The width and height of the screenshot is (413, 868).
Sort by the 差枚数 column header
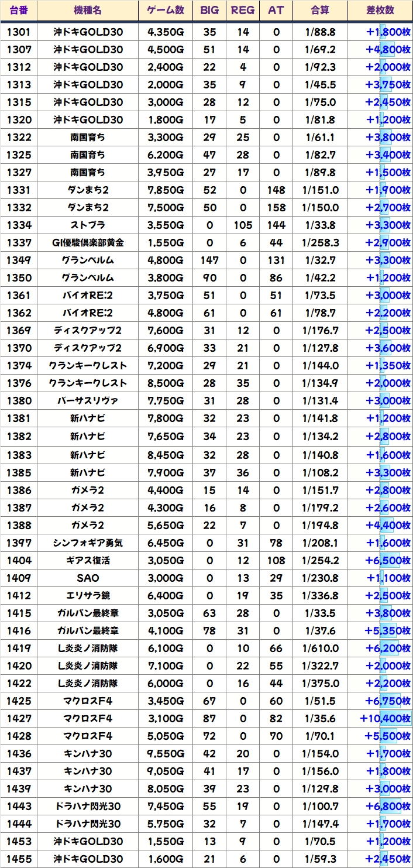tap(380, 11)
